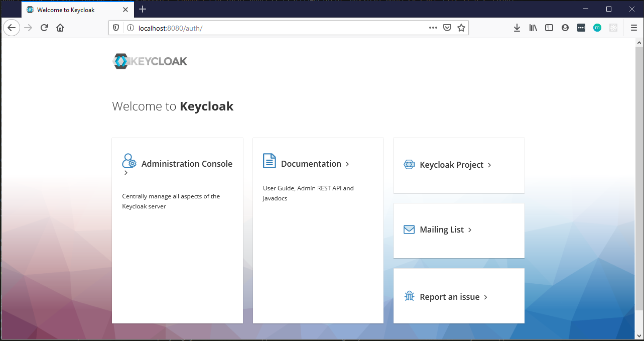Go to browser home page icon

[60, 28]
